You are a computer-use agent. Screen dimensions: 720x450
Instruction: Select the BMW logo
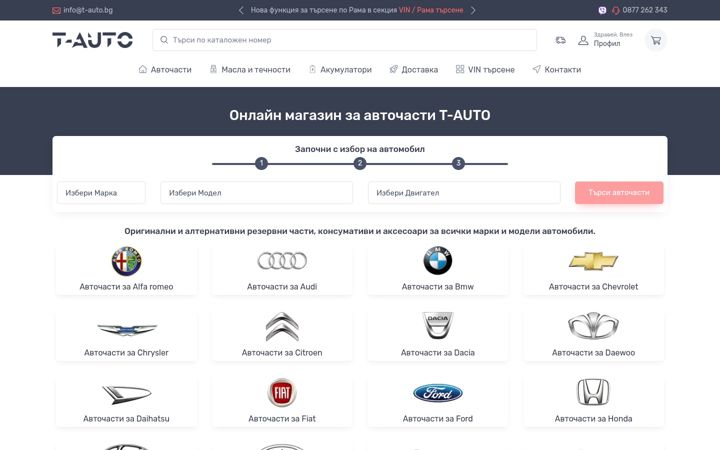(438, 261)
